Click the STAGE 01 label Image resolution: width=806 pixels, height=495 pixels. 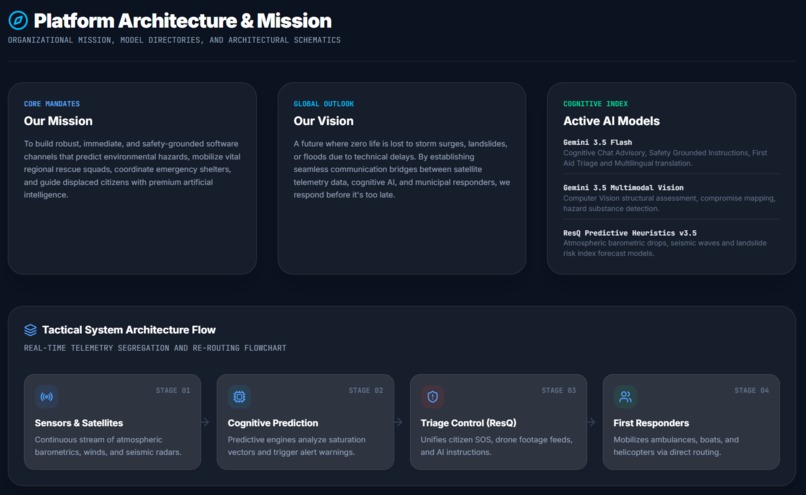coord(173,391)
